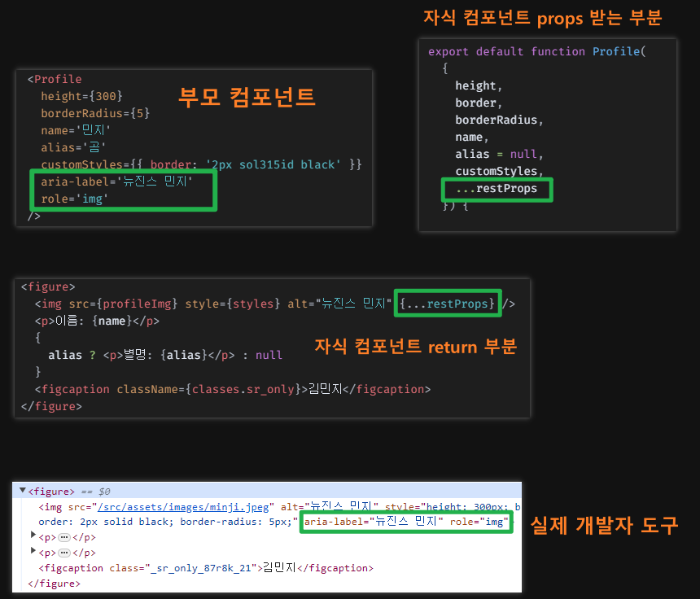Click the customStyles prop line

point(201,164)
